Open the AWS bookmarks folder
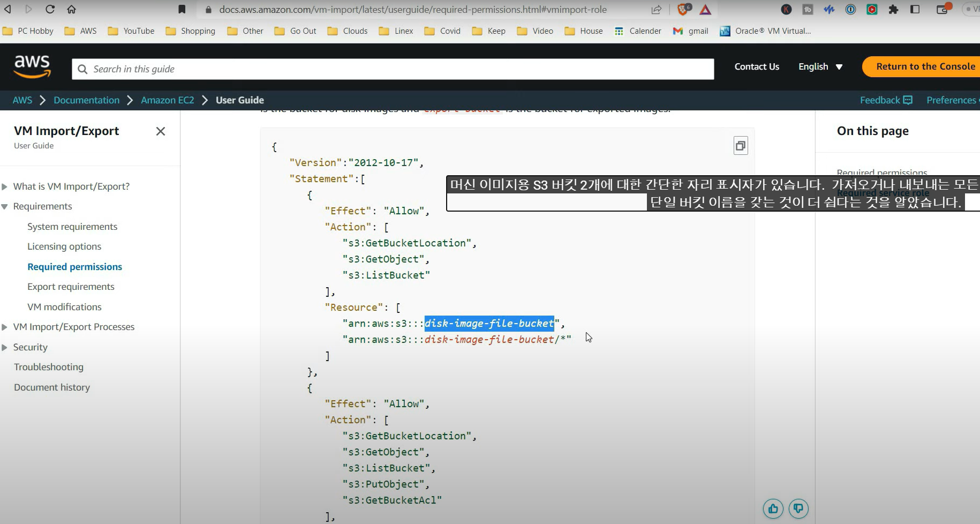This screenshot has height=524, width=980. [x=81, y=31]
